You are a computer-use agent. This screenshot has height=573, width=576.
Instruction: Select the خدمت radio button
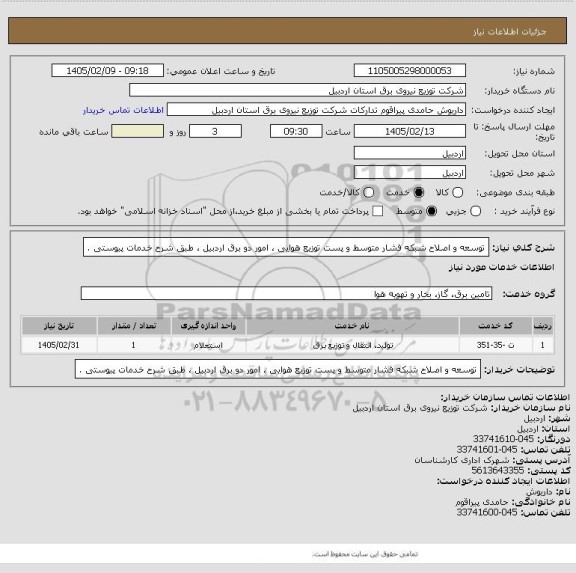click(x=418, y=192)
